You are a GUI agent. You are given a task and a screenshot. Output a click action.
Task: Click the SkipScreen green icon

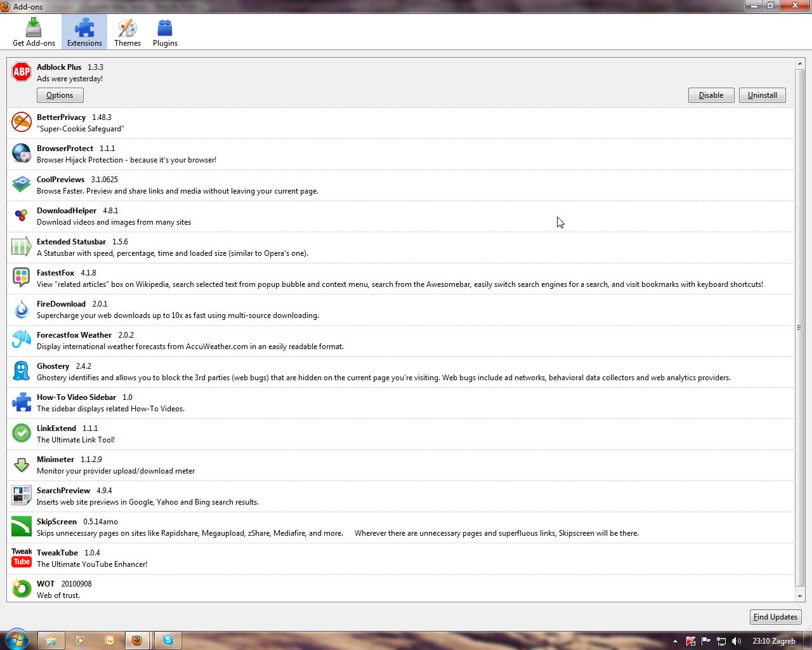22,526
